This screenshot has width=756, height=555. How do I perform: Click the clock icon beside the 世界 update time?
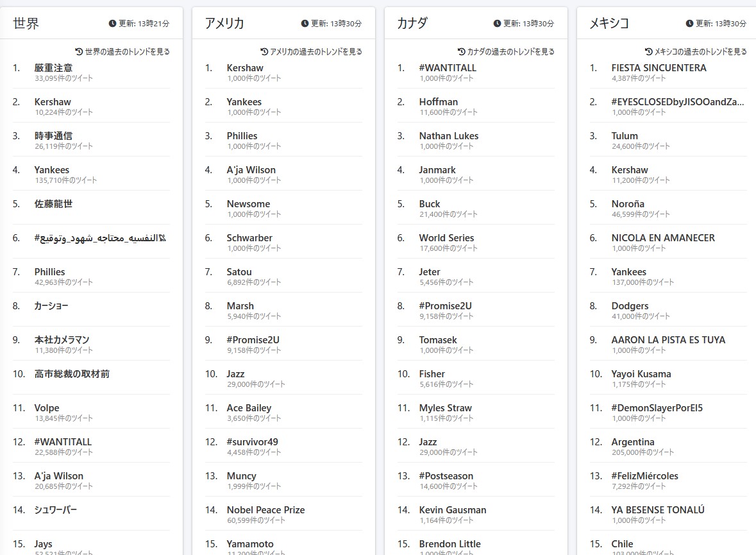(x=113, y=24)
